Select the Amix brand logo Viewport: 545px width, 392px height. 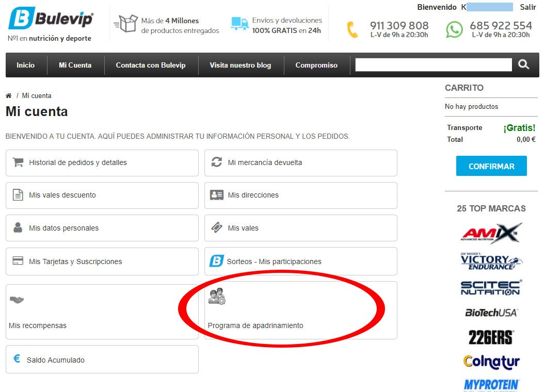point(491,234)
